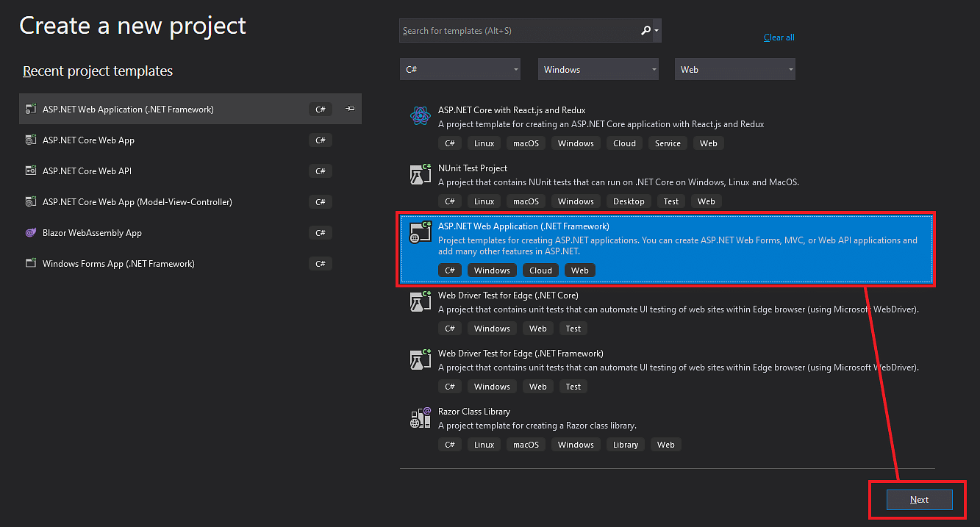Click the Razor Class Library icon
Viewport: 980px width, 527px height.
click(x=420, y=417)
